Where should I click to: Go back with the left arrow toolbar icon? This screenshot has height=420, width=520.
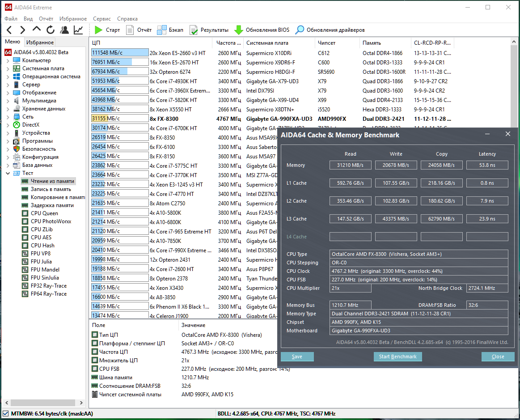(x=9, y=30)
